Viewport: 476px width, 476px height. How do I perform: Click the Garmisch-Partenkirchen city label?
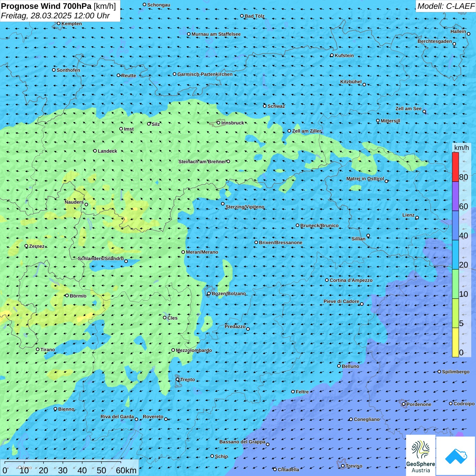click(205, 74)
